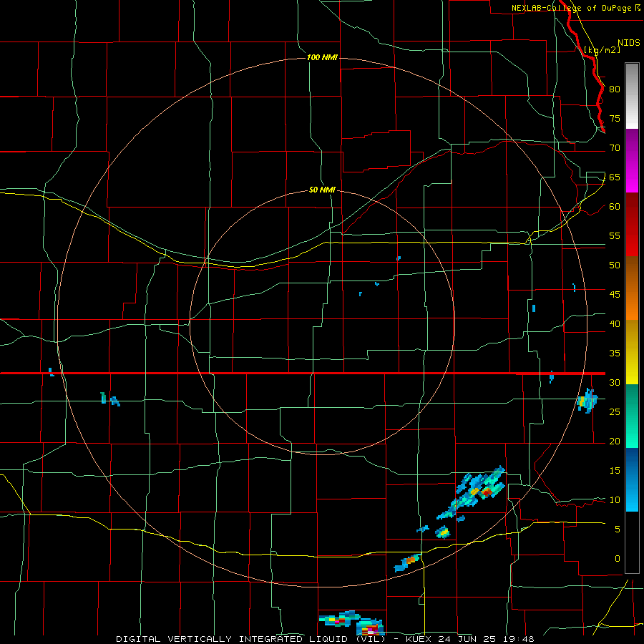Select the 80 value on the VIL scale
Viewport: 644px width, 644px height.
click(x=615, y=89)
